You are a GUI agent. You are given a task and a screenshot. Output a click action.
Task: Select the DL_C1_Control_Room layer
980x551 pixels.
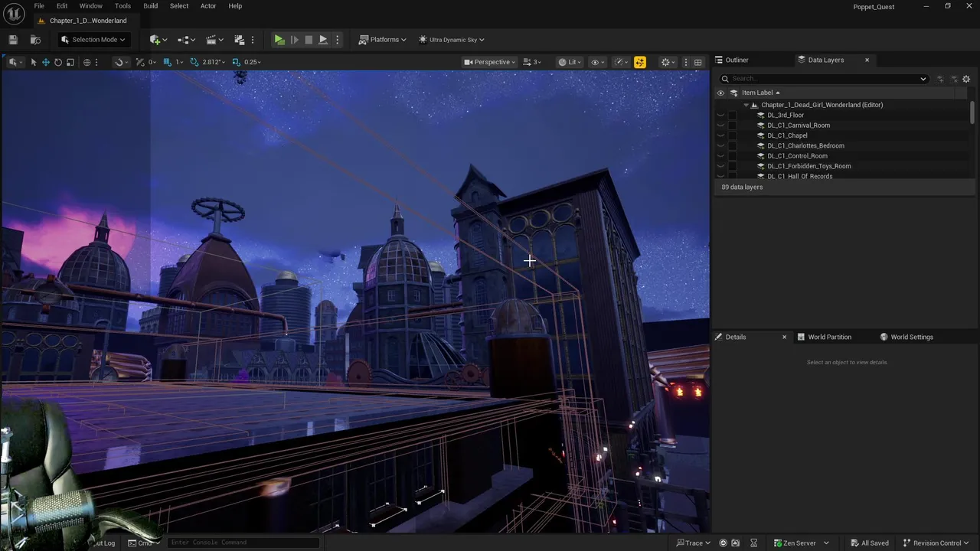(797, 156)
